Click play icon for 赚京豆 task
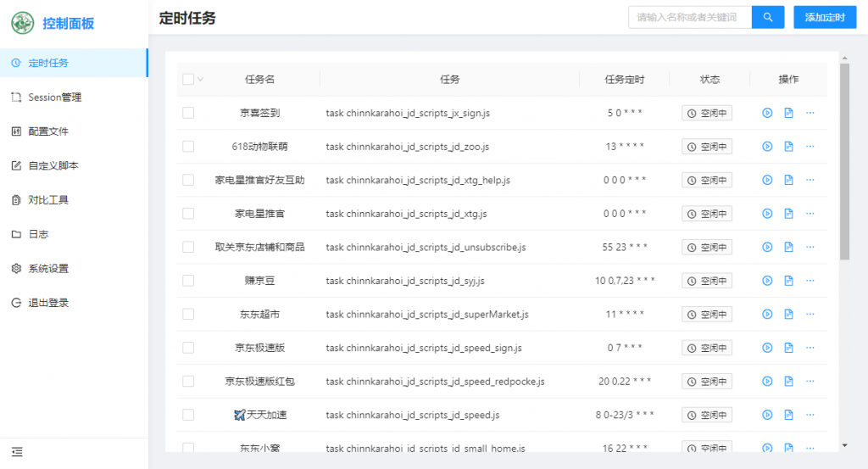The width and height of the screenshot is (868, 469). pos(767,281)
